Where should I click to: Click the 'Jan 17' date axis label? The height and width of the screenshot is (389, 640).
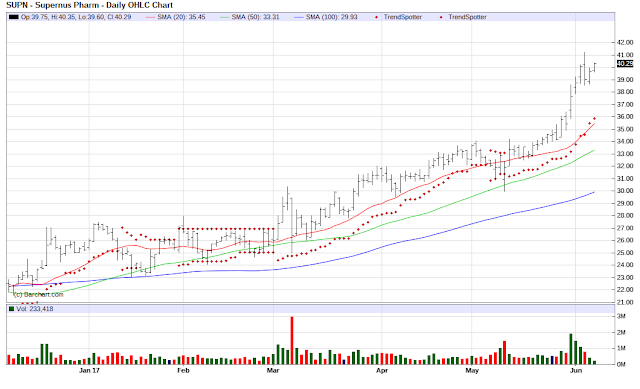click(x=89, y=371)
